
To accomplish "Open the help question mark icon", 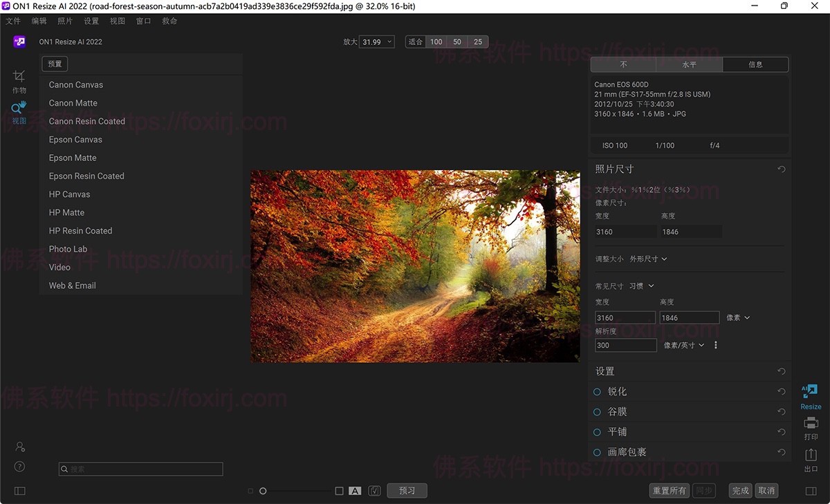I will click(x=20, y=467).
